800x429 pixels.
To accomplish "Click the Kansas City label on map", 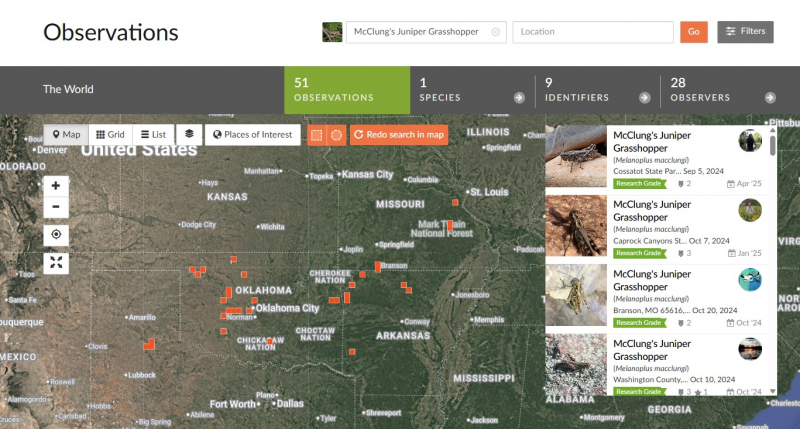I will pos(367,174).
